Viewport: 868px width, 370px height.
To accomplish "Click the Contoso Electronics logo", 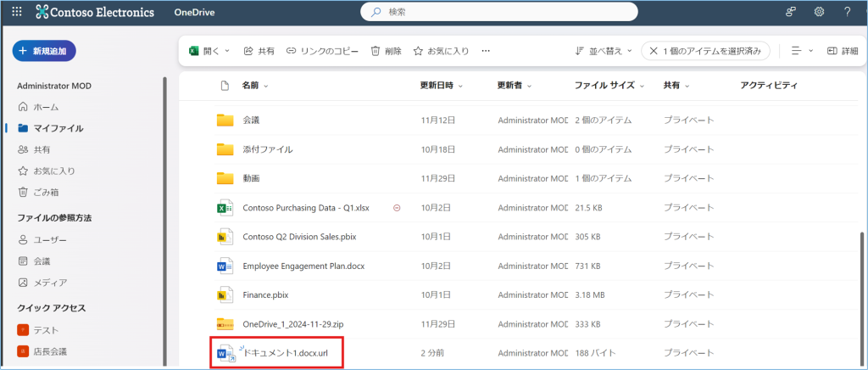I will coord(95,12).
